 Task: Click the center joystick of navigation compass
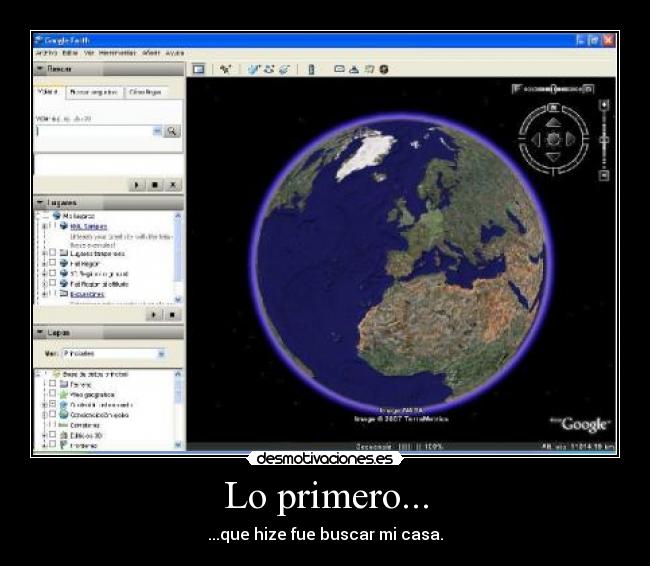553,139
